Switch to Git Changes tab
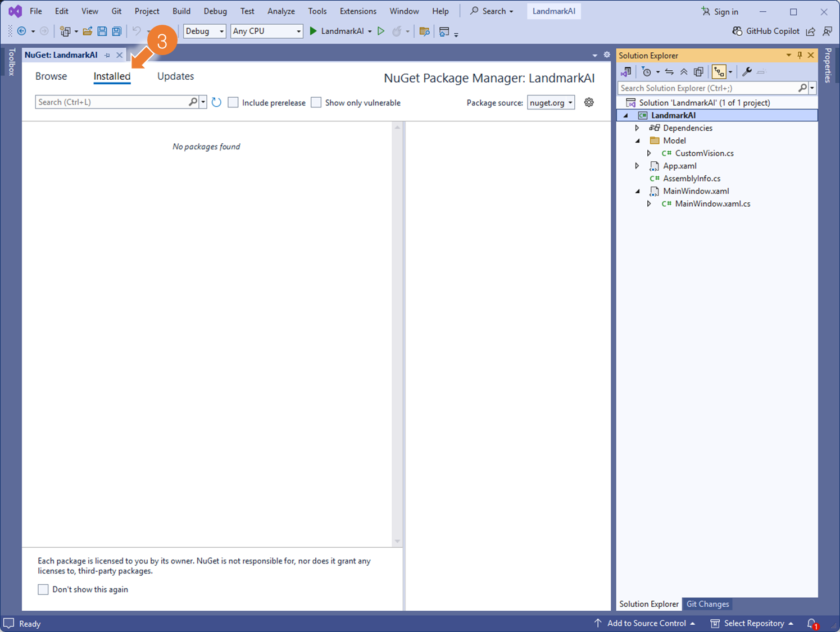This screenshot has width=840, height=632. [707, 604]
